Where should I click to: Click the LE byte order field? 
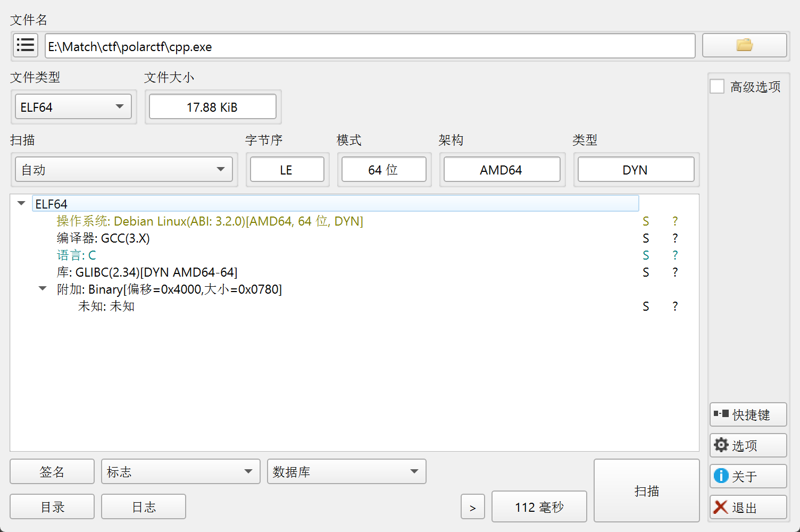(287, 170)
